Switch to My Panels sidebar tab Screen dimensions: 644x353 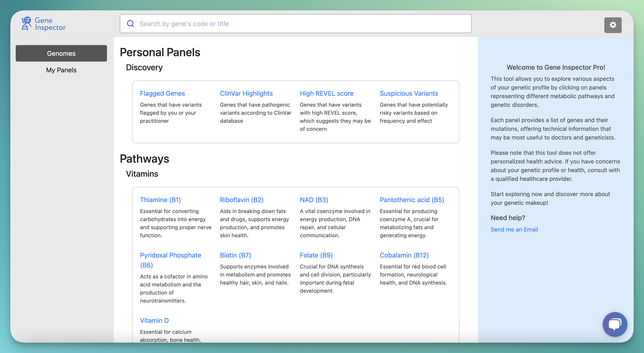tap(61, 70)
